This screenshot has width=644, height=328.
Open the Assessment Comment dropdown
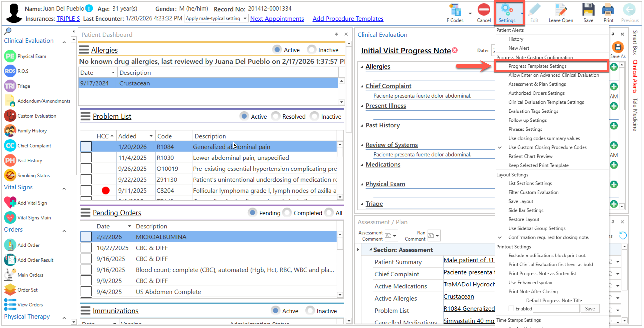394,236
